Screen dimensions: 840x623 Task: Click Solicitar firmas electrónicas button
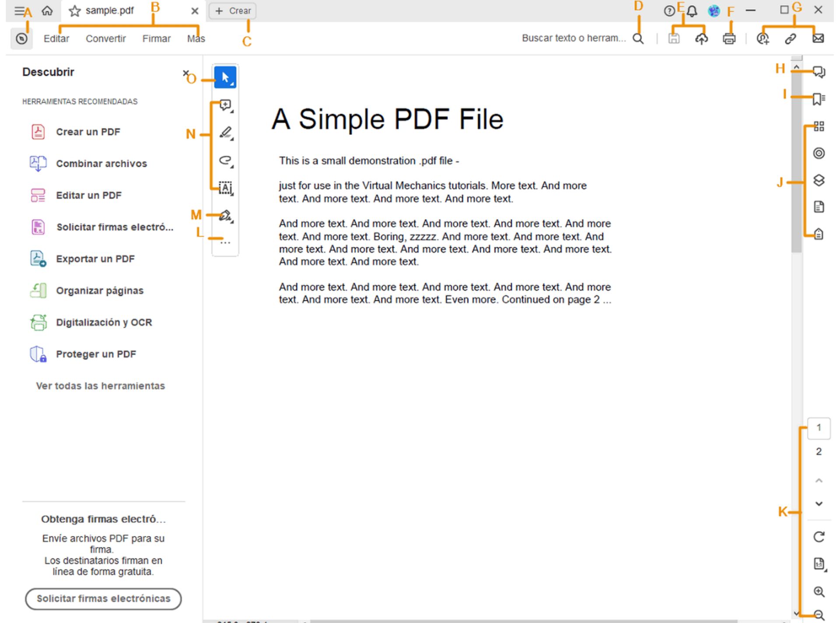point(103,598)
